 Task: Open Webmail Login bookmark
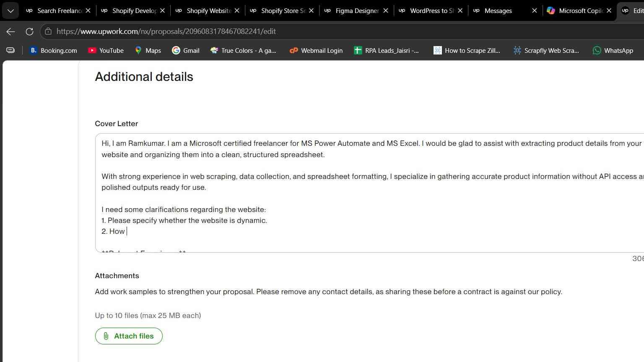pyautogui.click(x=316, y=50)
